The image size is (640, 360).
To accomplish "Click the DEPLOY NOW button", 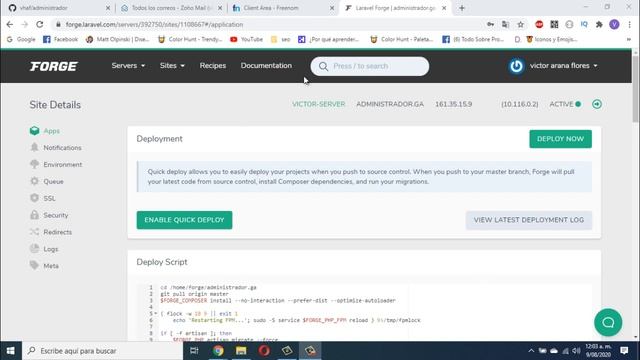I will point(560,139).
